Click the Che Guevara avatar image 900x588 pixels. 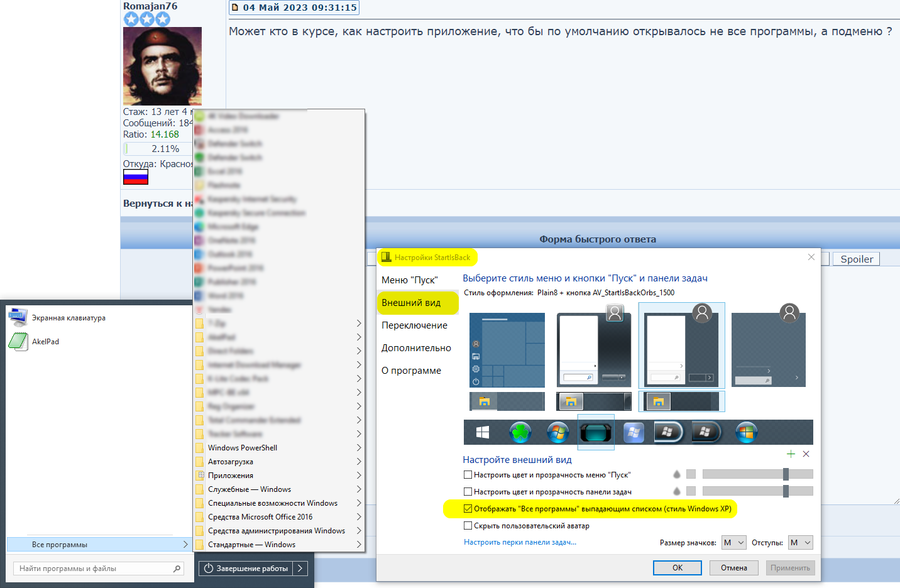(162, 66)
